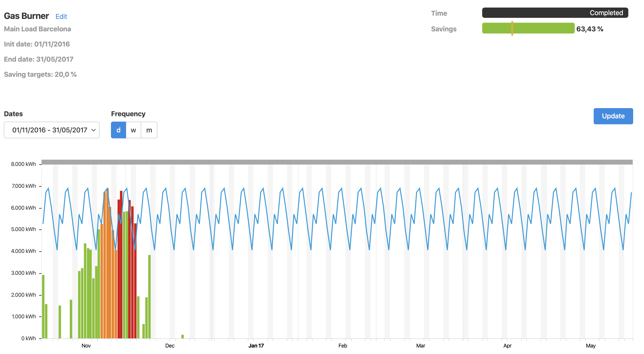The image size is (644, 354).
Task: Click the small green bar in December
Action: pyautogui.click(x=182, y=336)
